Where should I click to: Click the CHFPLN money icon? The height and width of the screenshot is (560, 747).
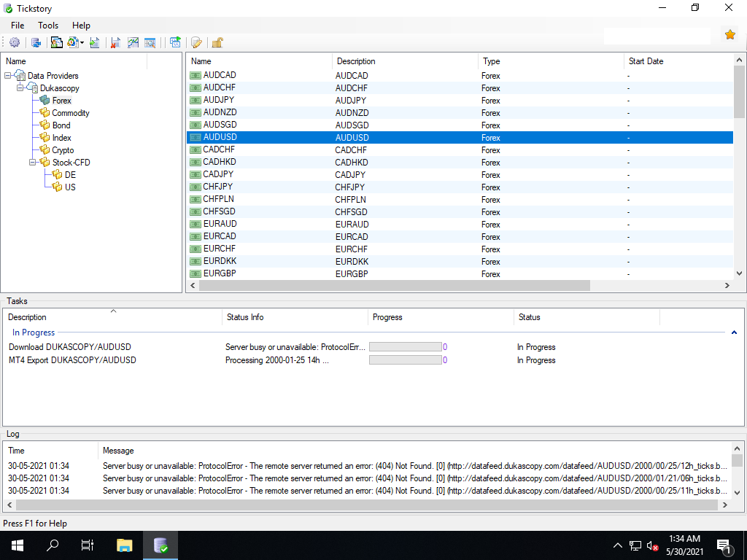coord(196,200)
